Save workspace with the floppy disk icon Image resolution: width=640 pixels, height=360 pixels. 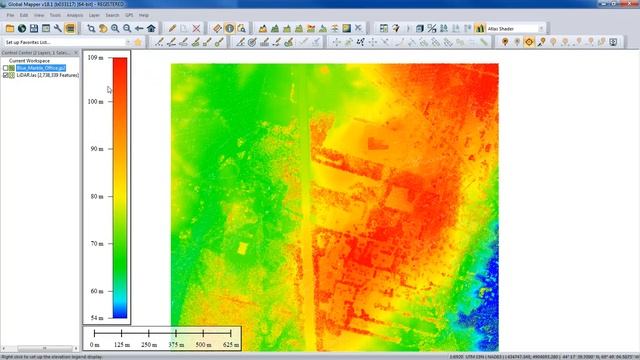tap(34, 28)
